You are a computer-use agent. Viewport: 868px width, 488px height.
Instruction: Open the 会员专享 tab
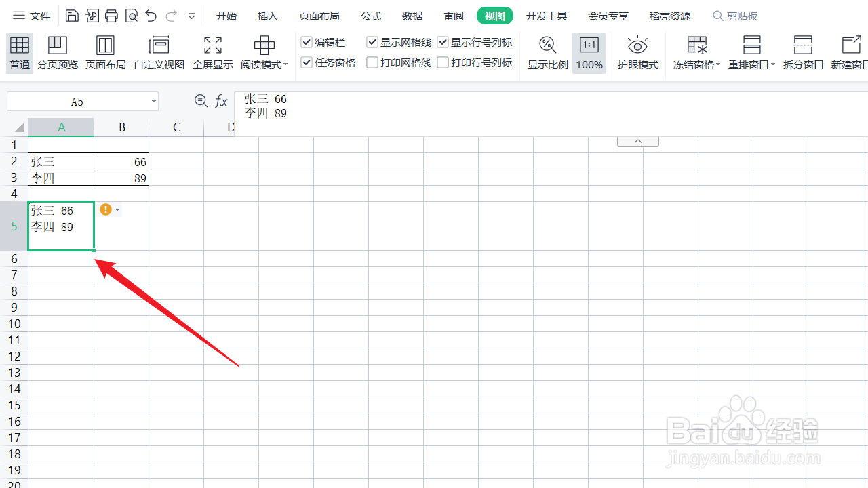click(x=608, y=16)
